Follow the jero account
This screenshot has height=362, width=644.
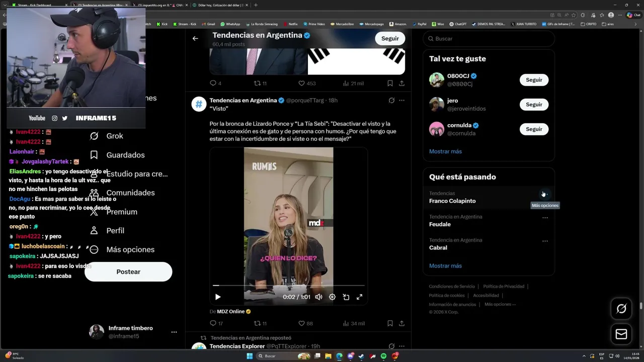click(534, 105)
